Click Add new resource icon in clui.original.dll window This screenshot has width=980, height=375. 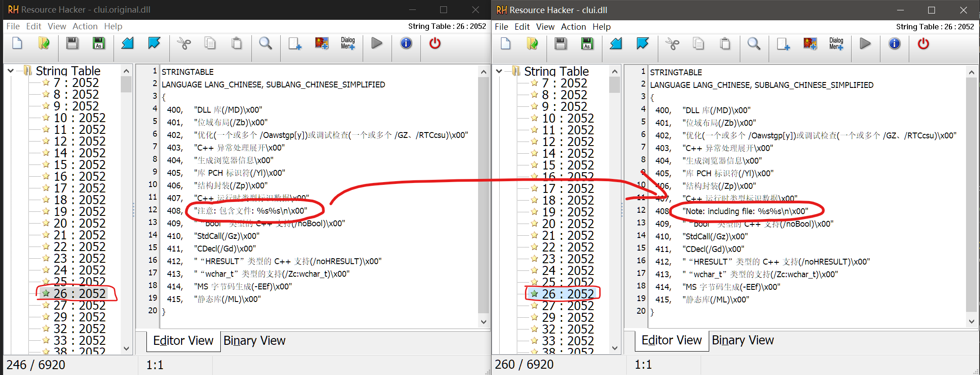coord(295,44)
